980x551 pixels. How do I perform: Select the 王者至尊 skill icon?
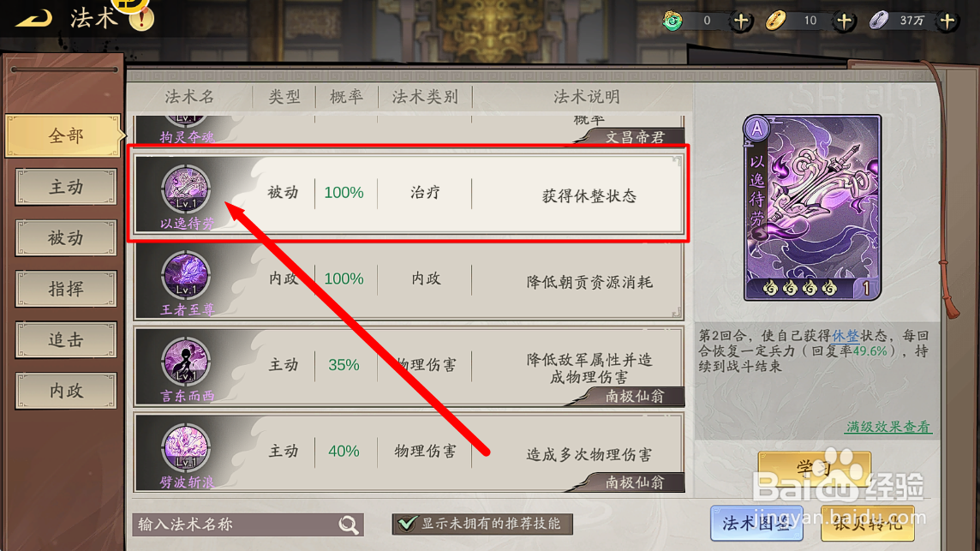(x=186, y=275)
